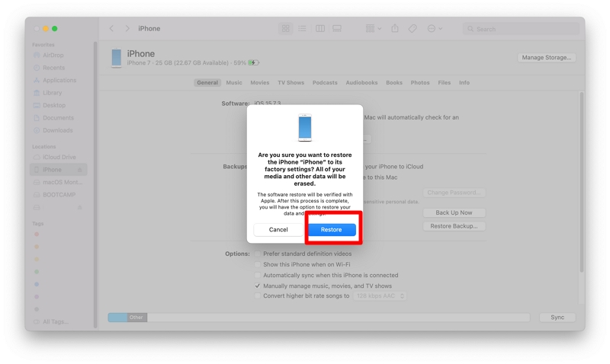The image size is (610, 364).
Task: Switch to the Files tab
Action: point(444,82)
